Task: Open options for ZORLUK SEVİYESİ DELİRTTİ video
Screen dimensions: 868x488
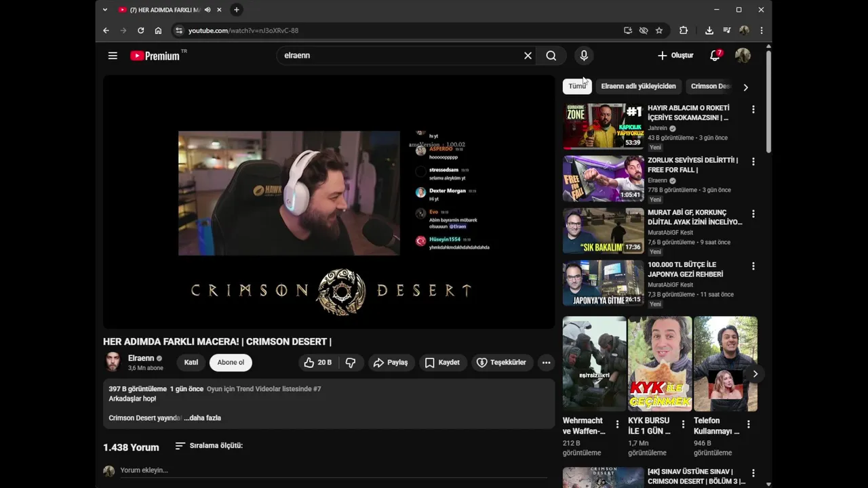Action: point(753,161)
